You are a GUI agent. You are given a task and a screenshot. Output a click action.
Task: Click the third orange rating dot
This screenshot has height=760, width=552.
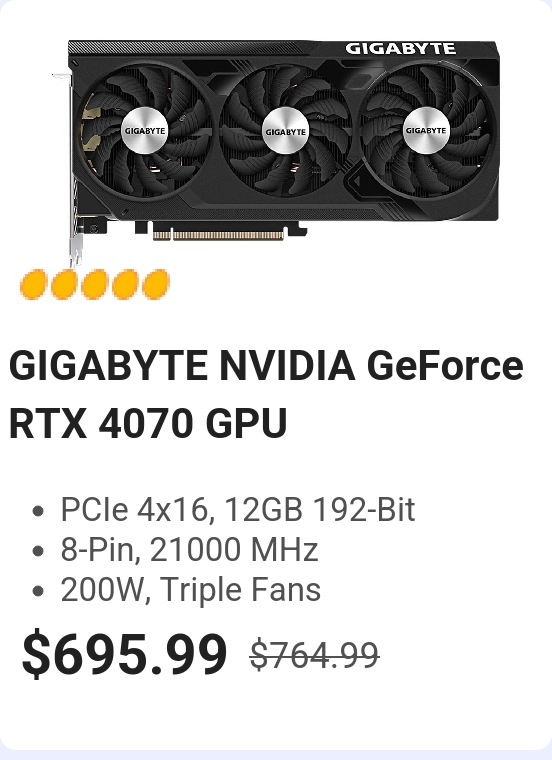(95, 285)
